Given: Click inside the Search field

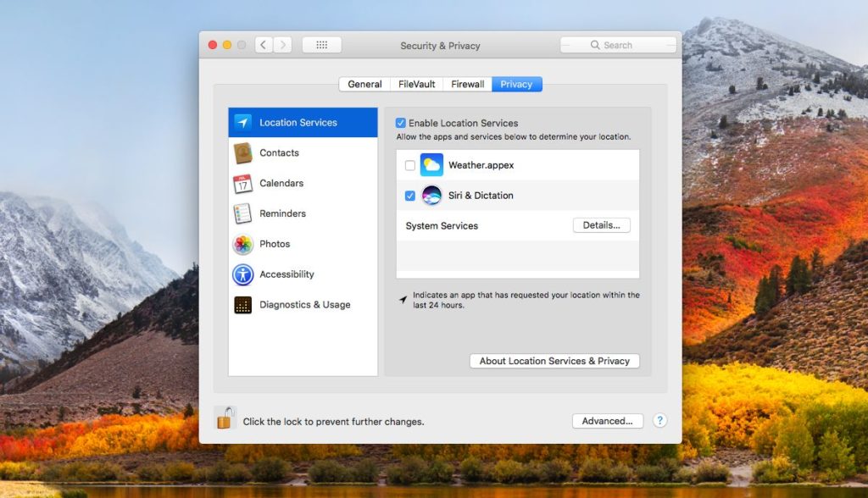Looking at the screenshot, I should (618, 44).
